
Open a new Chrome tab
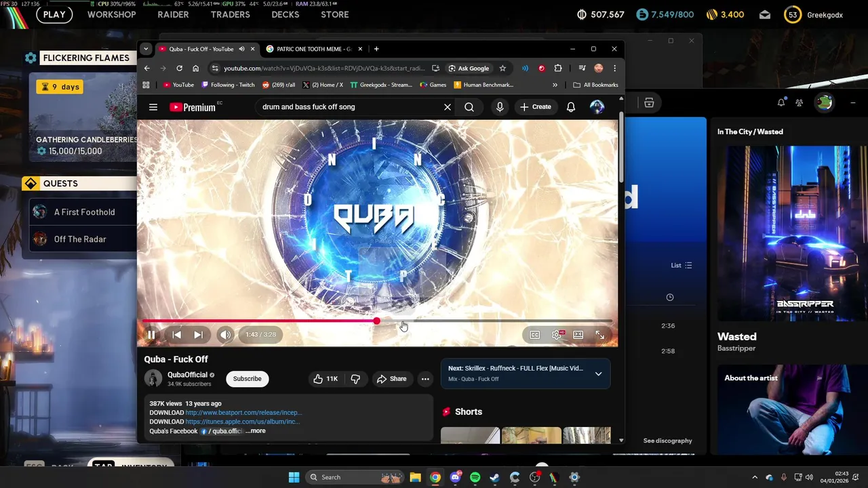click(376, 49)
